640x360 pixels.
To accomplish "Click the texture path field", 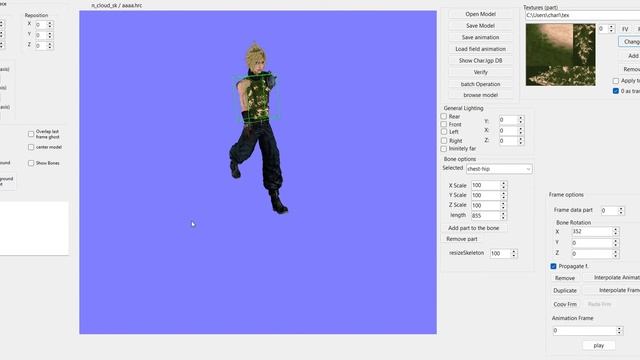I will [582, 15].
